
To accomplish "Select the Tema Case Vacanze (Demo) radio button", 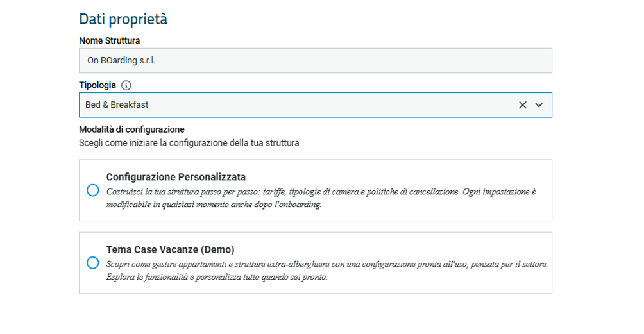I will pos(93,263).
